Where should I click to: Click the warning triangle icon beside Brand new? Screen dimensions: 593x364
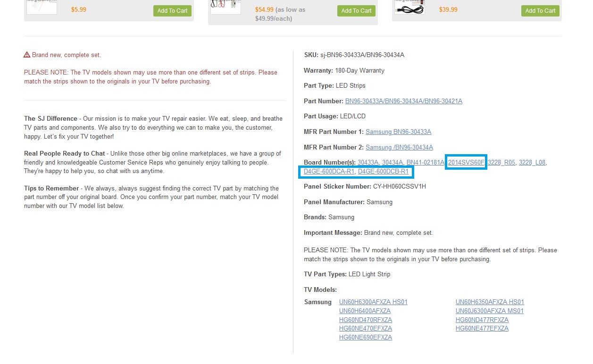(27, 55)
